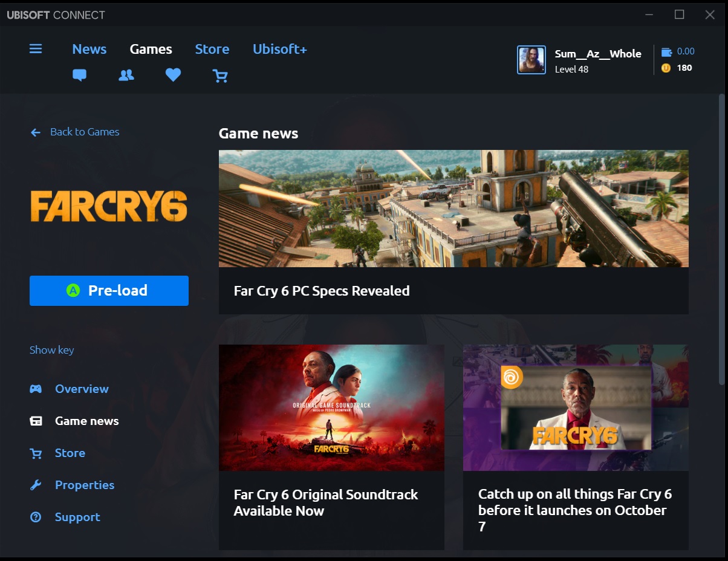This screenshot has width=728, height=561.
Task: Open the wishlist heart icon
Action: point(174,76)
